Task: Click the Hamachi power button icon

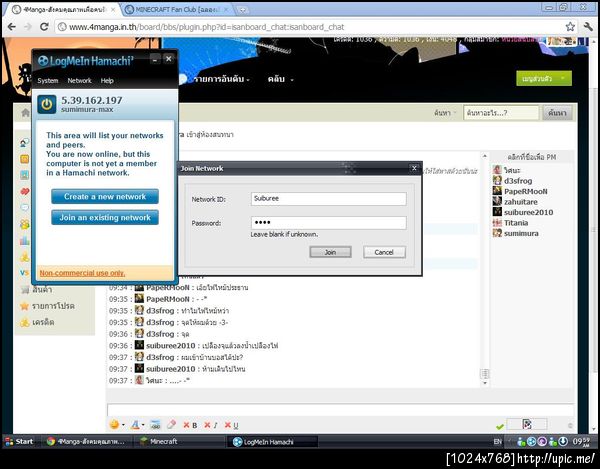Action: (x=47, y=104)
